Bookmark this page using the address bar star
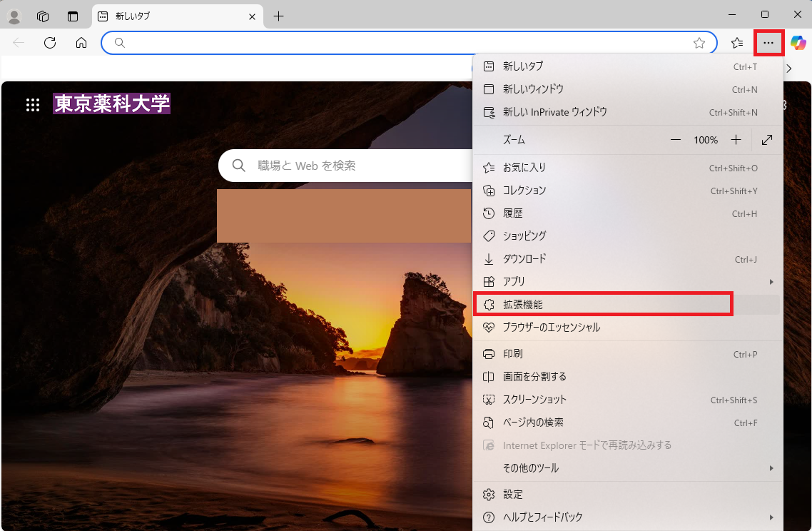The width and height of the screenshot is (812, 531). coord(699,43)
